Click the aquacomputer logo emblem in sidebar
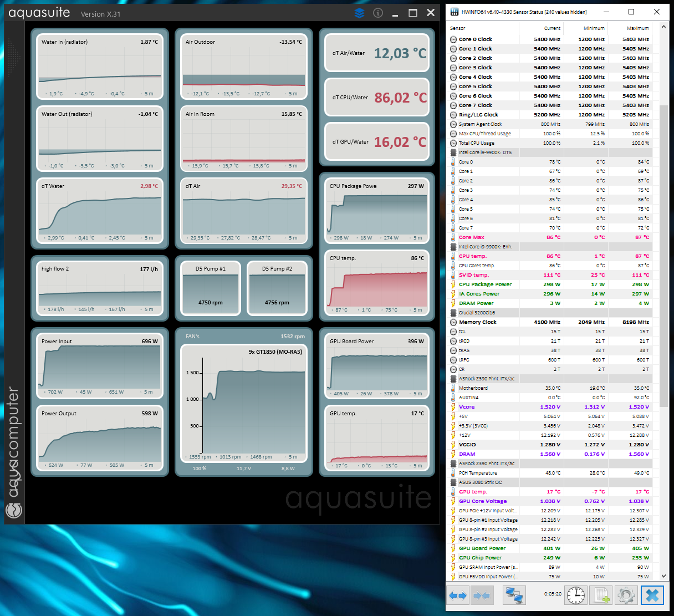 (14, 510)
